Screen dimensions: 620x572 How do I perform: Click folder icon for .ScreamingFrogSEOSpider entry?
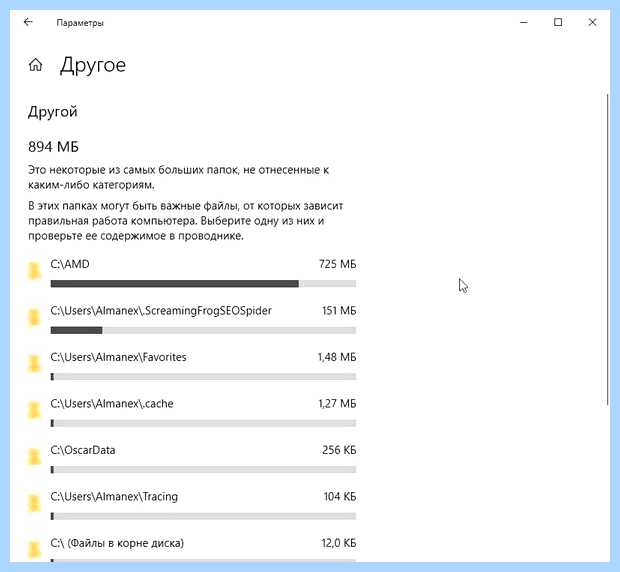34,317
